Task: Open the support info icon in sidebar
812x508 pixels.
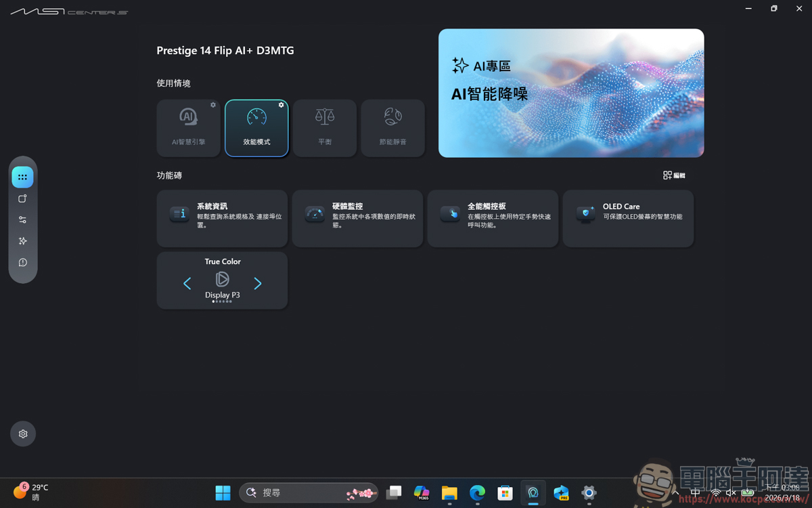Action: pos(22,262)
